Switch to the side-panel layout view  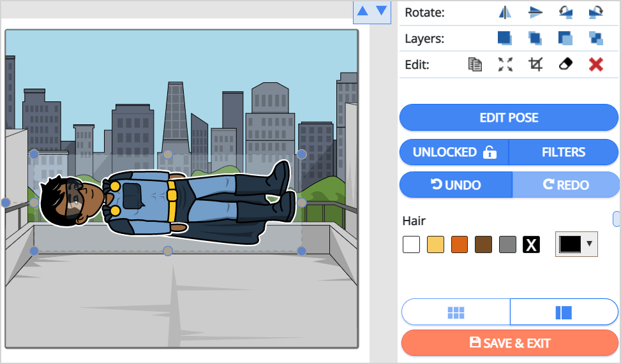(x=564, y=312)
